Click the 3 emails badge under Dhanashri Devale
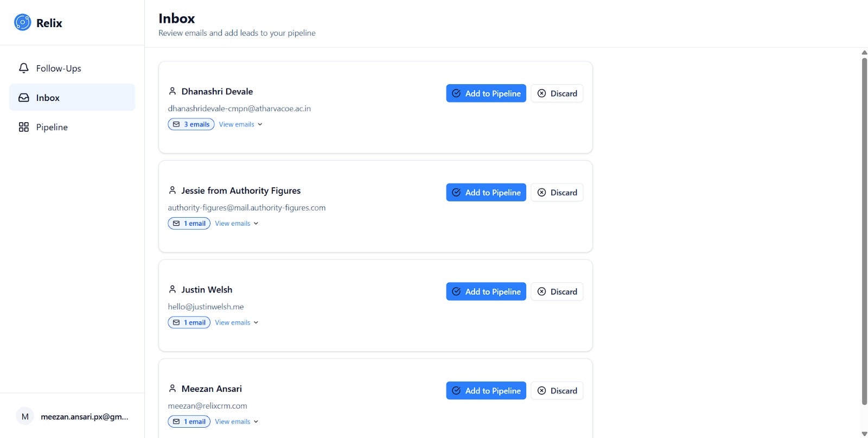The height and width of the screenshot is (438, 868). click(x=191, y=124)
